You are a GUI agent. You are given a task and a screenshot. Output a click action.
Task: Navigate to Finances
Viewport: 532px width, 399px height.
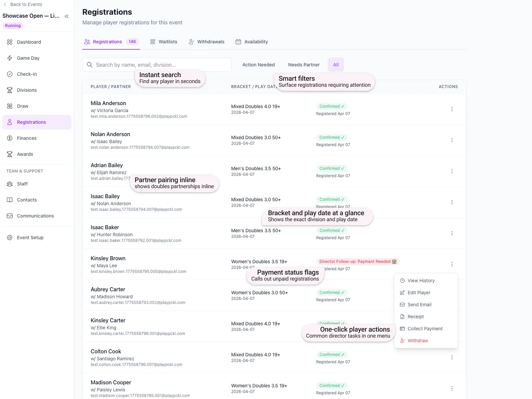[27, 138]
